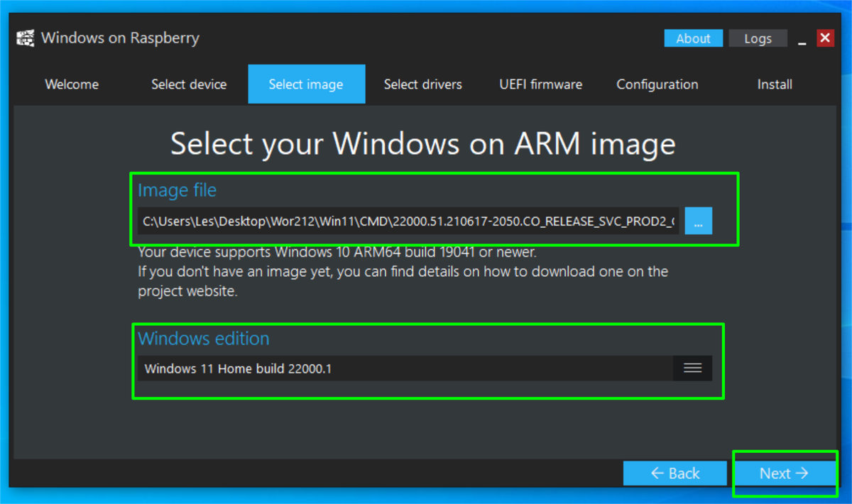The height and width of the screenshot is (504, 852).
Task: Click inside the image file path field
Action: 405,221
